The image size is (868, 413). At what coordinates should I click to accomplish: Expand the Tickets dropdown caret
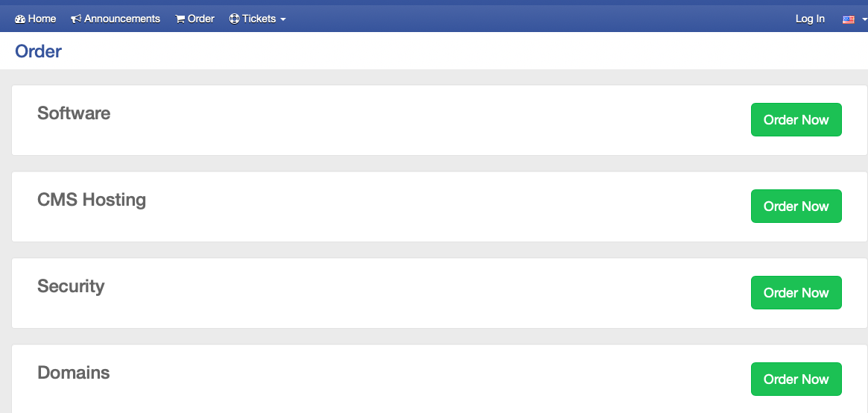pyautogui.click(x=283, y=19)
